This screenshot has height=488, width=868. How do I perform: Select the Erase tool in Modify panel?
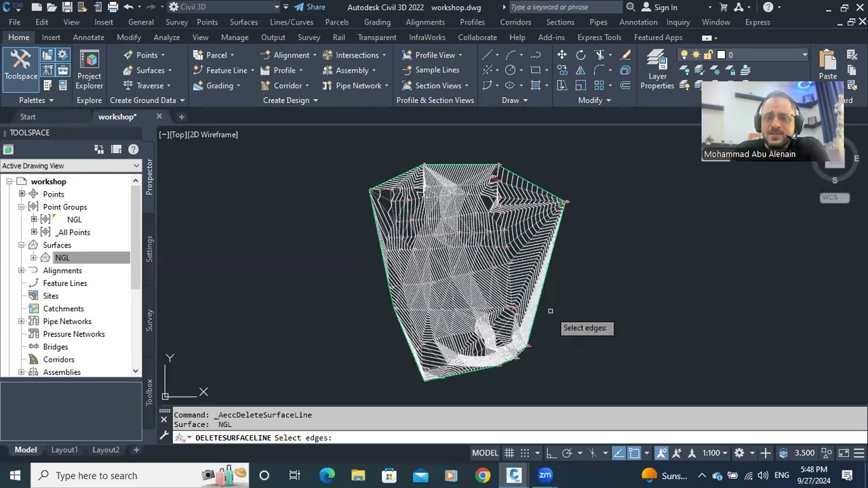pos(625,55)
